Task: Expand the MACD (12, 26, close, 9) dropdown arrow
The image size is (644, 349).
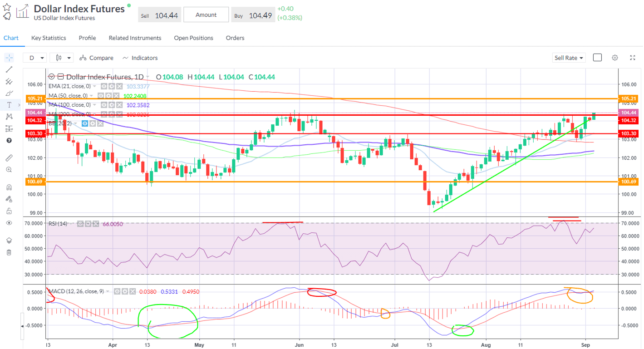Action: pyautogui.click(x=108, y=291)
